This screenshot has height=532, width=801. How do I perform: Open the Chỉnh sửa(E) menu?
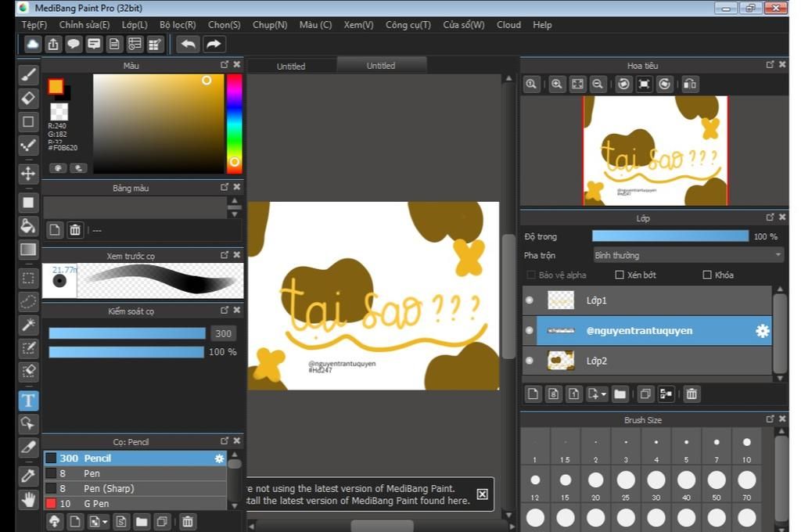tap(84, 25)
